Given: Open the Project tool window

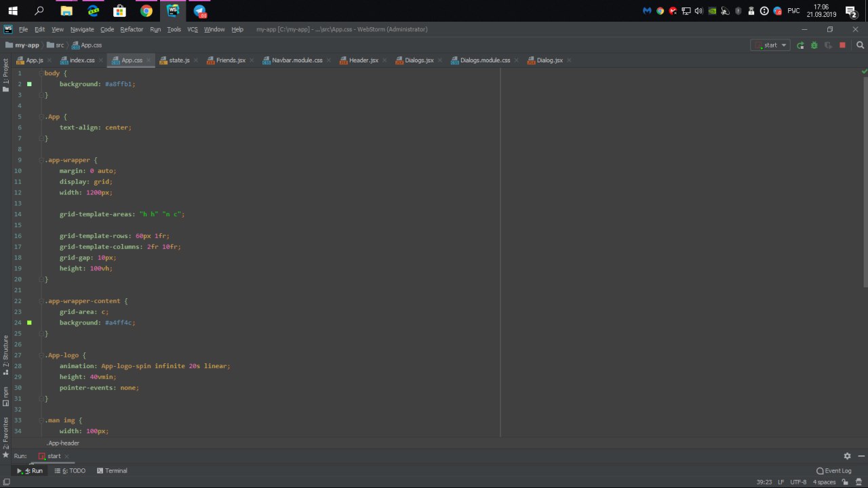Looking at the screenshot, I should click(x=5, y=75).
